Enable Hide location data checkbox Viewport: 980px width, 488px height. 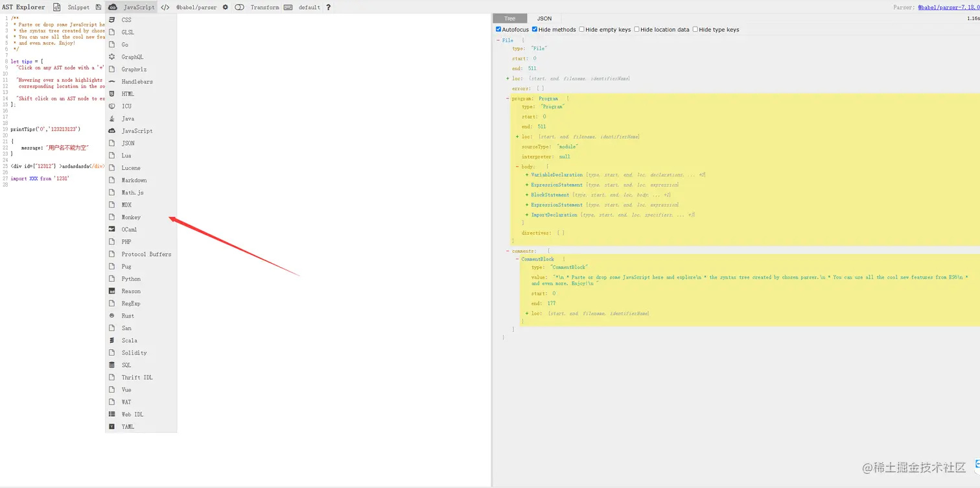(x=636, y=29)
